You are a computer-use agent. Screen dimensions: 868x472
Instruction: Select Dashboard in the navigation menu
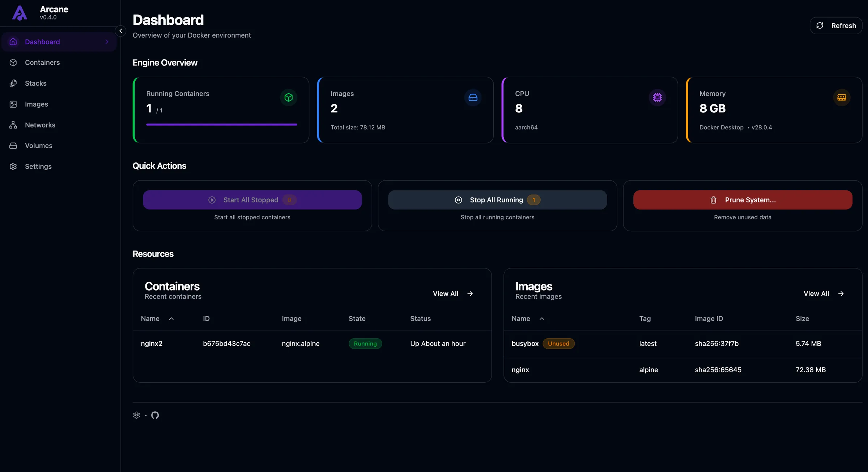click(42, 42)
